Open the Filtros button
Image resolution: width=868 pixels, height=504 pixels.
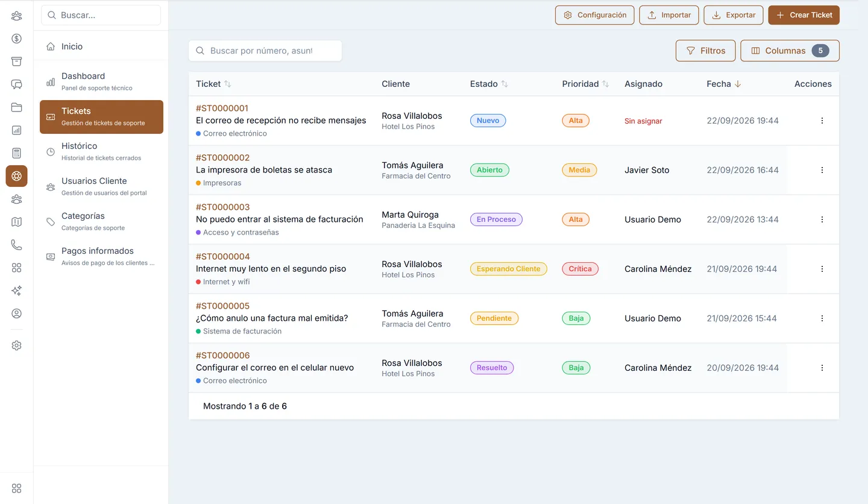click(x=705, y=51)
